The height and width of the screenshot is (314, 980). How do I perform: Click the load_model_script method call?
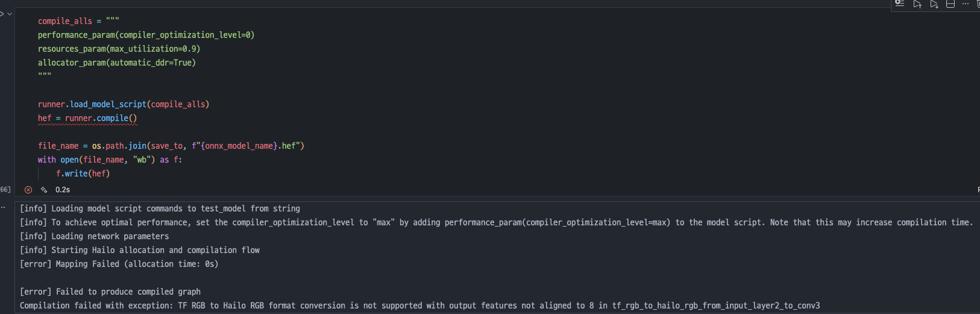[108, 104]
